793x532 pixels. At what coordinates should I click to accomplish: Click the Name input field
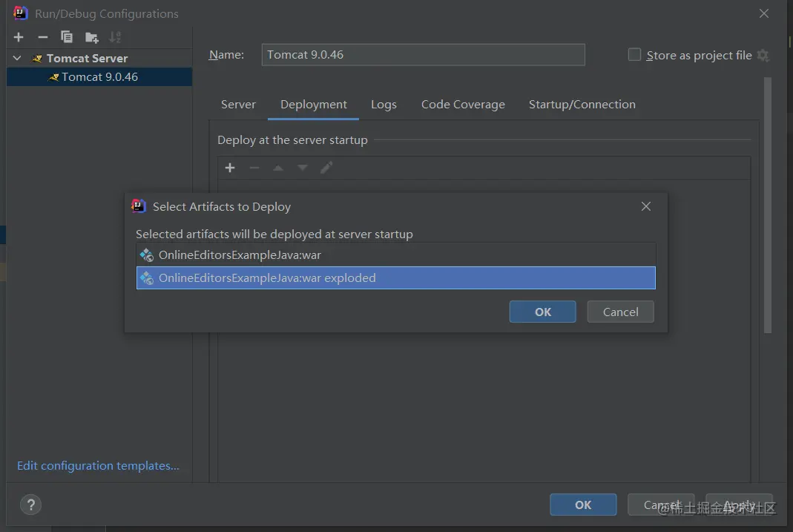coord(423,55)
